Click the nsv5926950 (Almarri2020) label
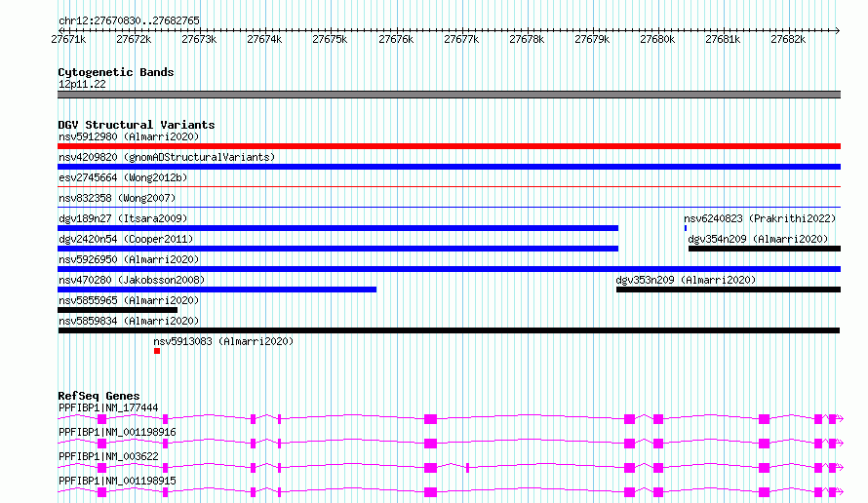The image size is (868, 503). coord(129,259)
